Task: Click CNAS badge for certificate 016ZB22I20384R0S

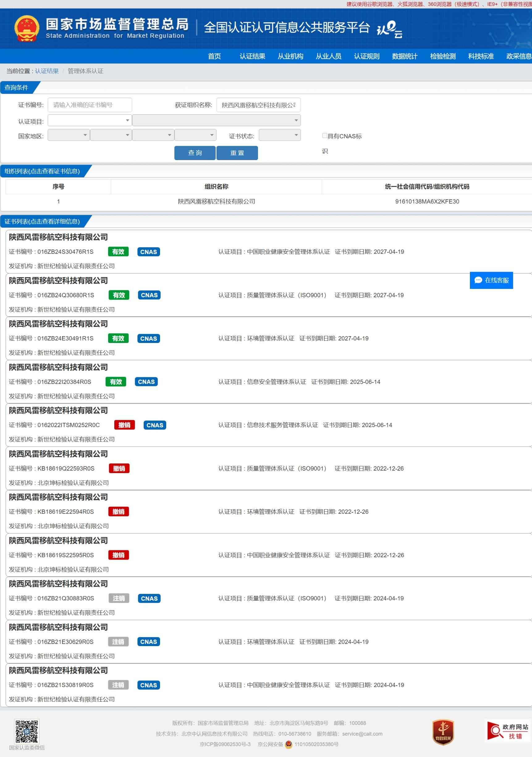Action: point(146,382)
